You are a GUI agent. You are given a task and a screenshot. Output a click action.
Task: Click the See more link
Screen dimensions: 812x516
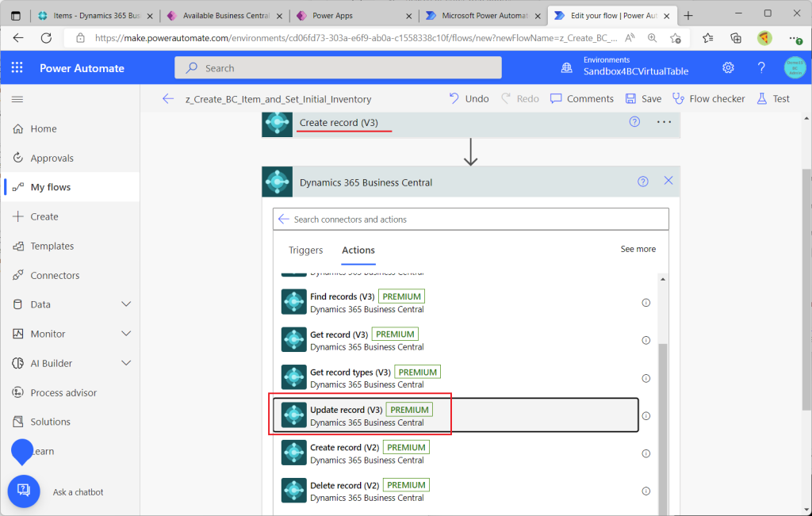click(638, 249)
